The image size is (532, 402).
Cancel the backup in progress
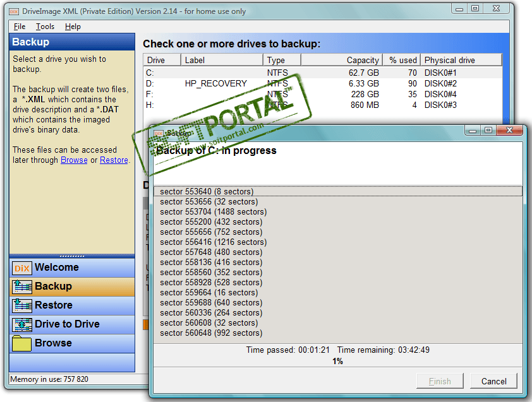click(493, 381)
